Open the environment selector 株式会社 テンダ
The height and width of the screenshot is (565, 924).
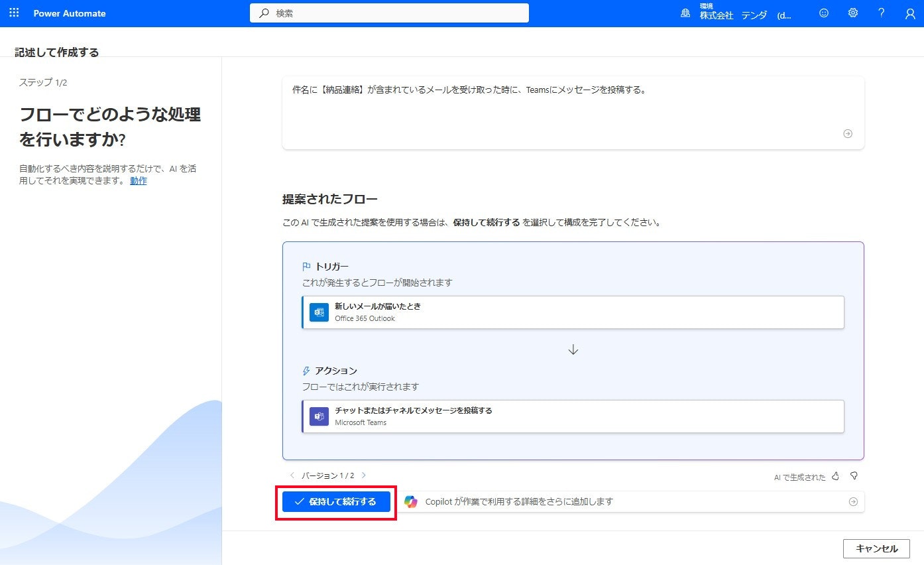point(736,13)
